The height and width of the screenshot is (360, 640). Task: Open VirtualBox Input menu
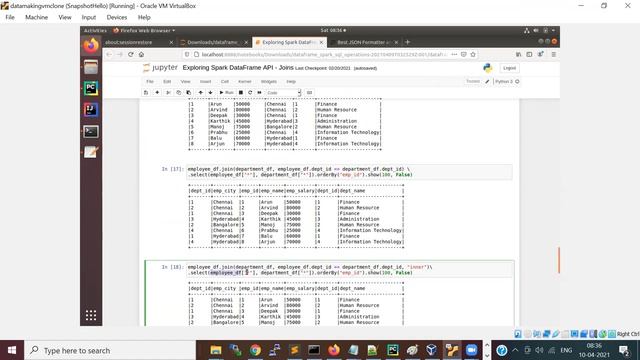[89, 17]
